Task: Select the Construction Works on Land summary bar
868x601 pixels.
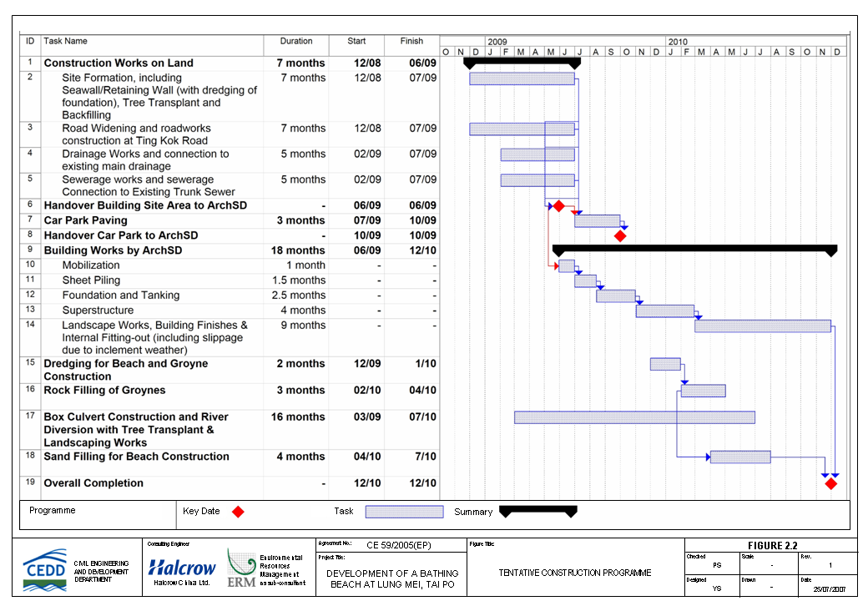Action: tap(522, 63)
